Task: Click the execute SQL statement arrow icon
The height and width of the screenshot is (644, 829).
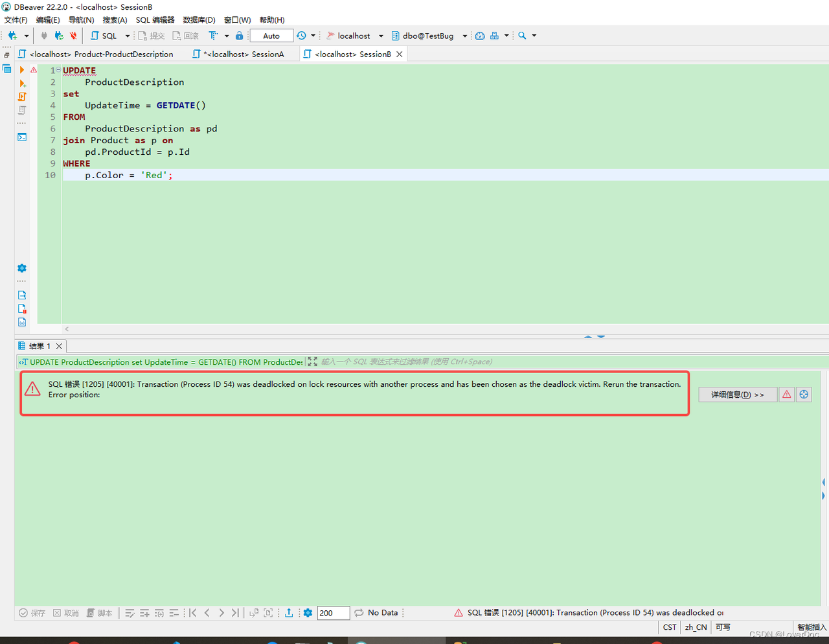Action: [22, 70]
